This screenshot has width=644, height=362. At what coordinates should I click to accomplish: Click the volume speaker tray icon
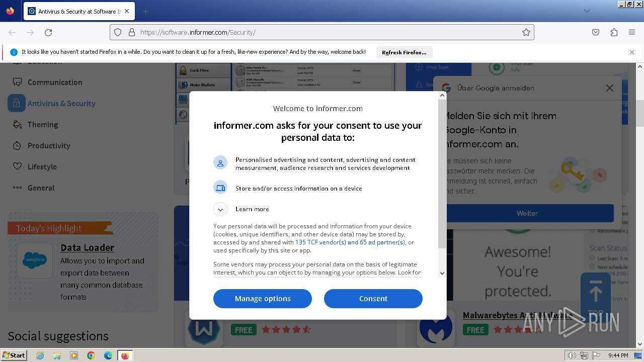[x=572, y=355]
